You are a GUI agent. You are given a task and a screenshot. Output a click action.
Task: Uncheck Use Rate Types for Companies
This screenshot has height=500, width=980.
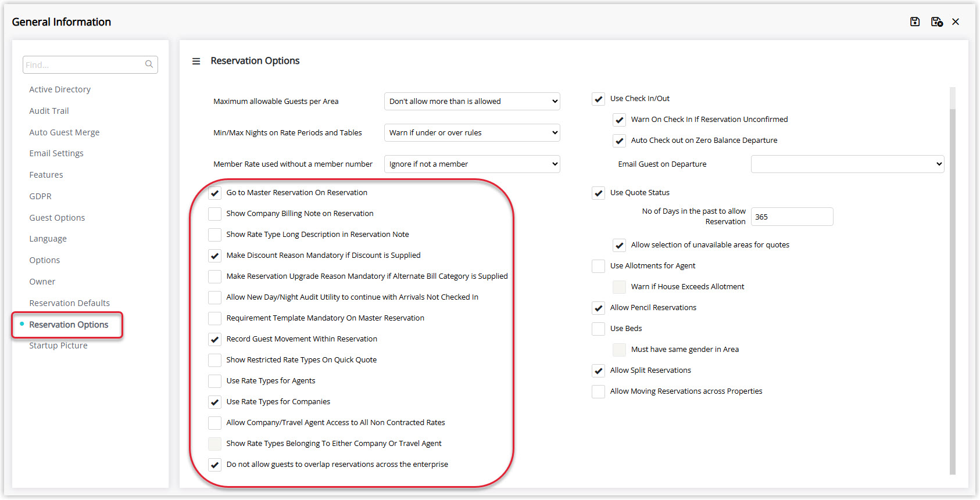pyautogui.click(x=215, y=402)
